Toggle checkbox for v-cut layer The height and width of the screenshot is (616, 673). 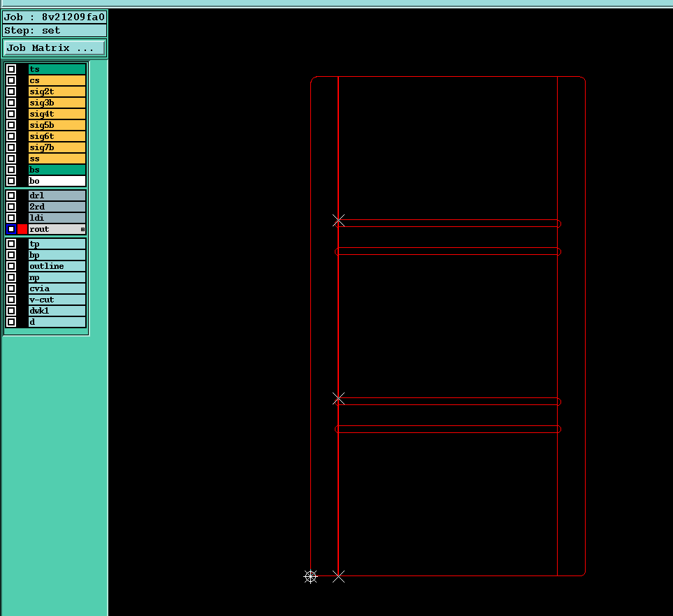(x=11, y=300)
